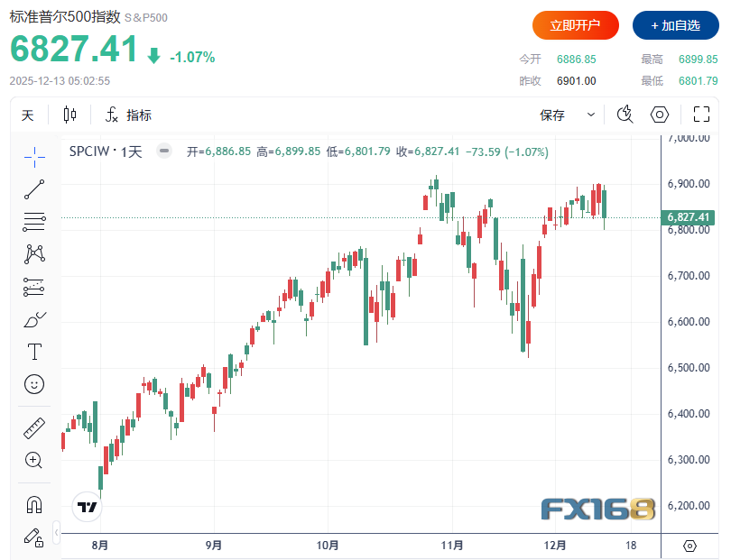The height and width of the screenshot is (560, 731).
Task: Select the crosshair cursor tool
Action: [x=34, y=157]
